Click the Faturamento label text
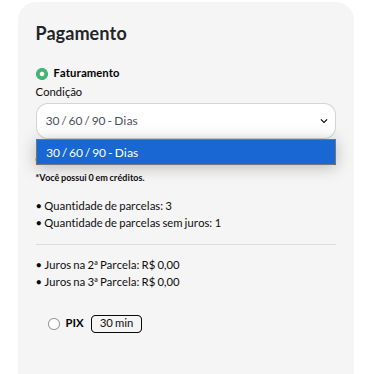372x374 pixels. (86, 73)
